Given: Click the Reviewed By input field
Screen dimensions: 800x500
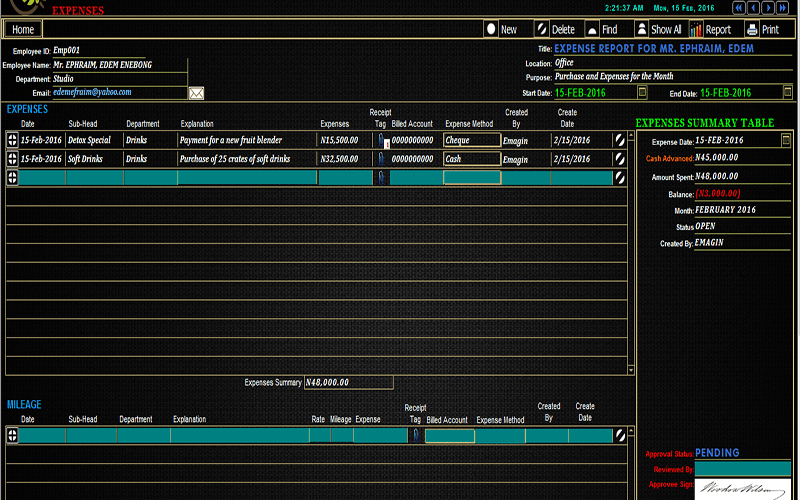Looking at the screenshot, I should (742, 468).
